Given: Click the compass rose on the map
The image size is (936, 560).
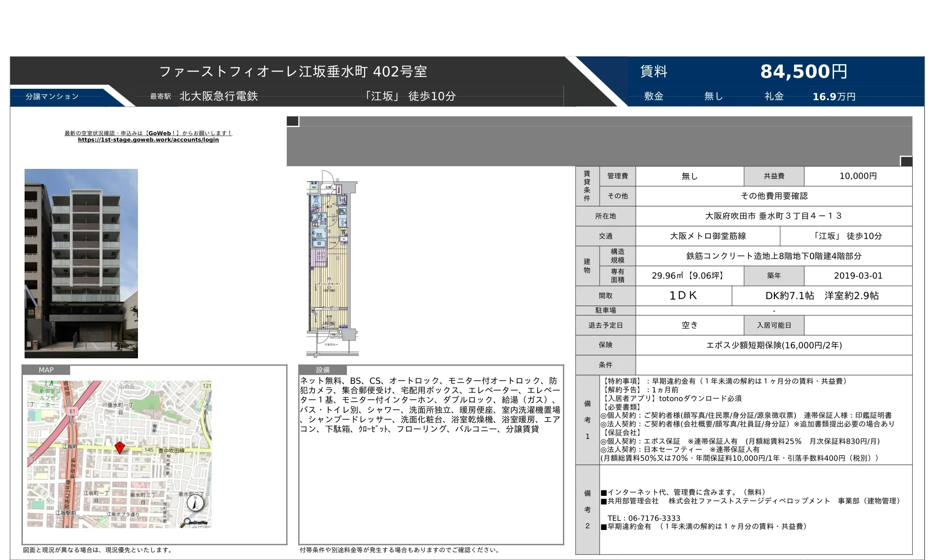Looking at the screenshot, I should [x=195, y=504].
